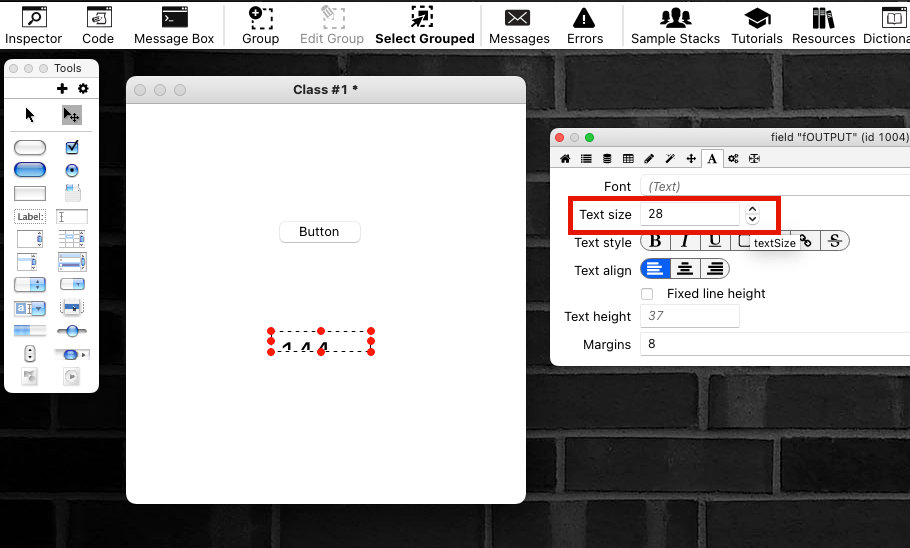Pick the checkbox control tool
The width and height of the screenshot is (910, 548).
coord(72,147)
